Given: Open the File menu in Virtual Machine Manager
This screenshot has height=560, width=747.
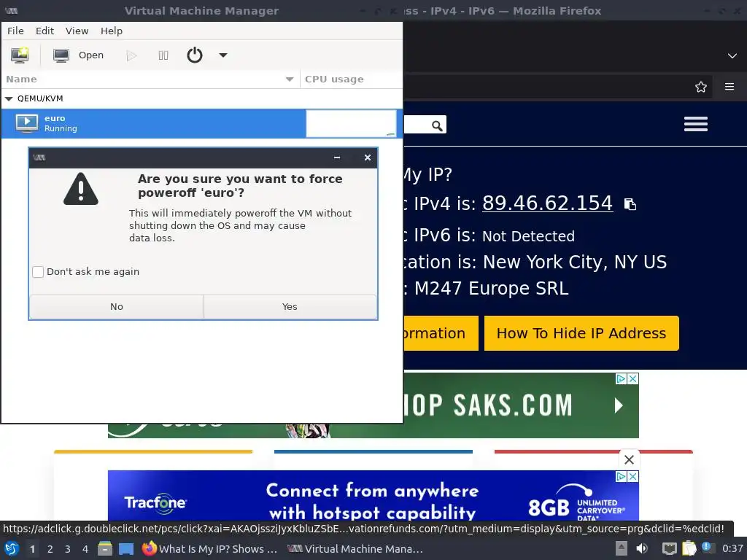Looking at the screenshot, I should point(15,31).
